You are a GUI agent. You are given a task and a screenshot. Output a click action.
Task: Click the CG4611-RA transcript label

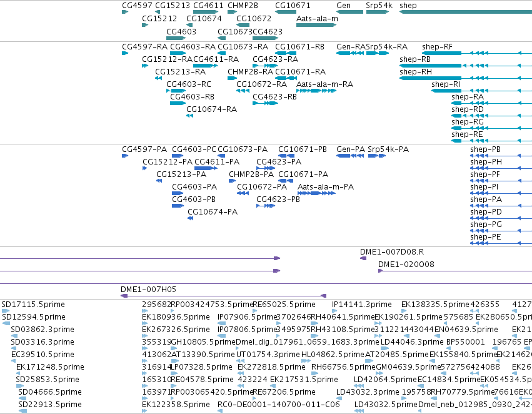tap(216, 59)
